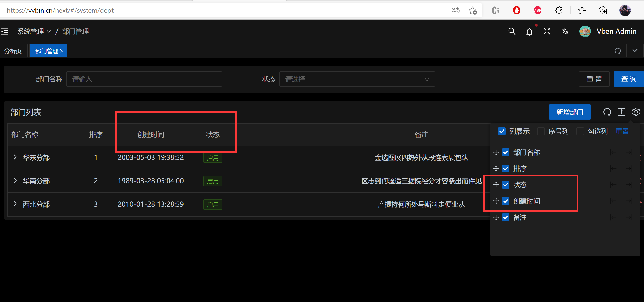Image resolution: width=644 pixels, height=302 pixels.
Task: Refresh the department list via circular arrow icon
Action: coord(607,112)
